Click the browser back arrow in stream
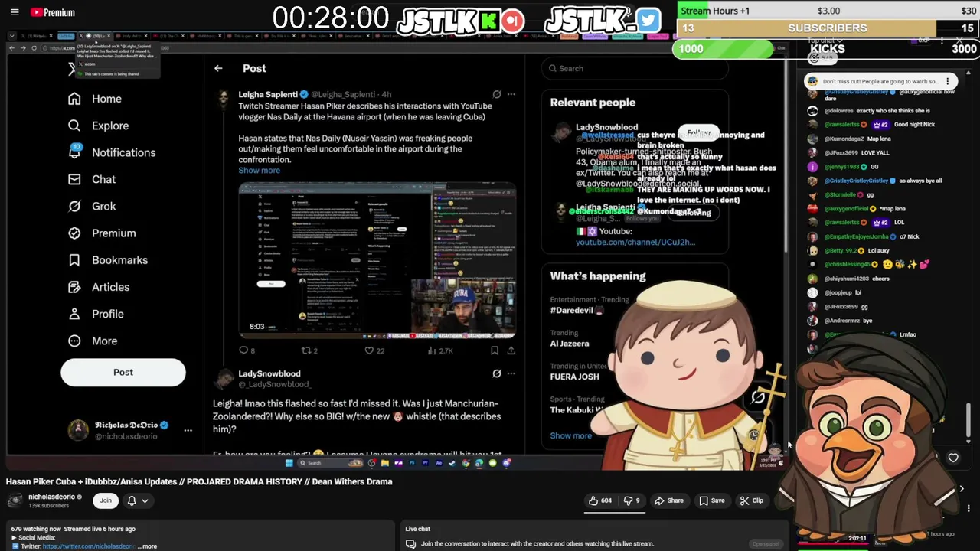Screen dimensions: 980x551 12,47
